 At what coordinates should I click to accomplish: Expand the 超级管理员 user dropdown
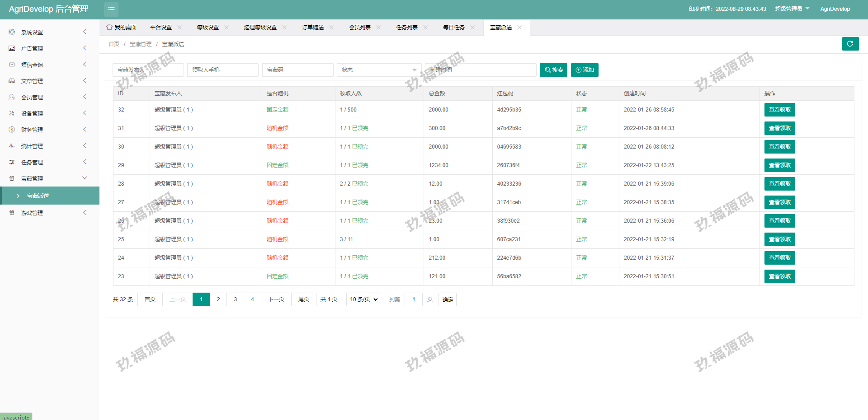click(792, 9)
